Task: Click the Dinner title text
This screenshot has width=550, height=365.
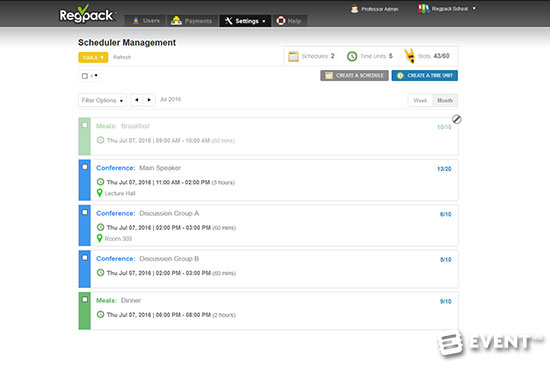Action: [131, 300]
